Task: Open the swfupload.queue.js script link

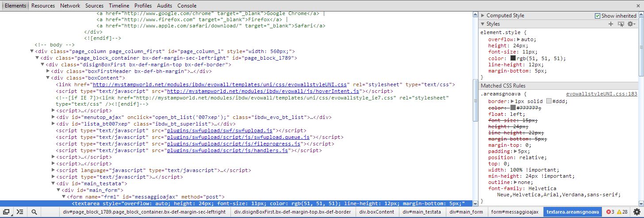Action: click(x=238, y=137)
